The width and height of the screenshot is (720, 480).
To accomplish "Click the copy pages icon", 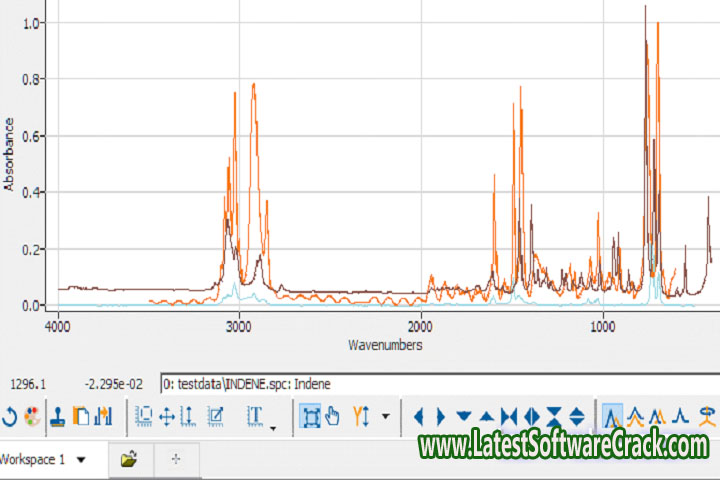I will 82,415.
